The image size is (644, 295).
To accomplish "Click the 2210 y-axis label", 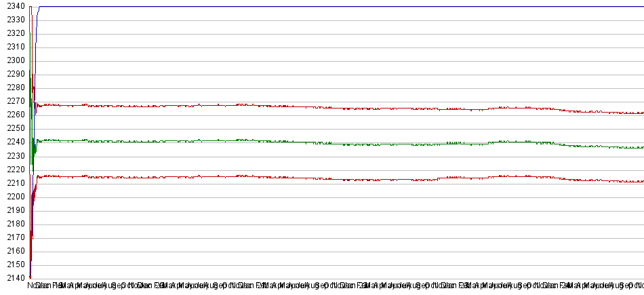I will pyautogui.click(x=14, y=183).
